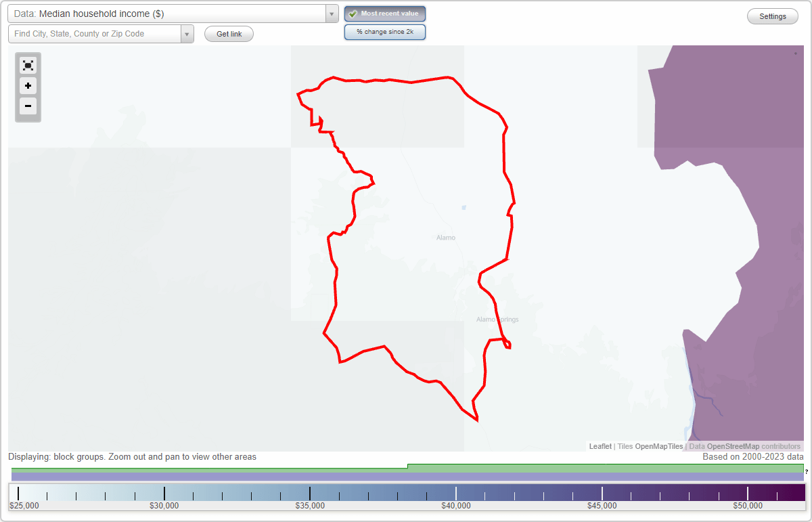Click the $40,000 mark on the color scale
812x522 pixels.
(x=456, y=493)
